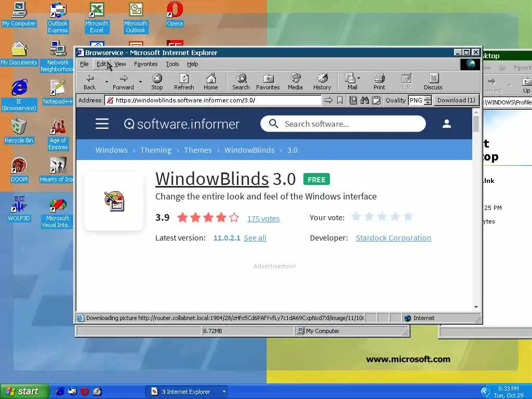
Task: Click the FREE badge
Action: (316, 179)
